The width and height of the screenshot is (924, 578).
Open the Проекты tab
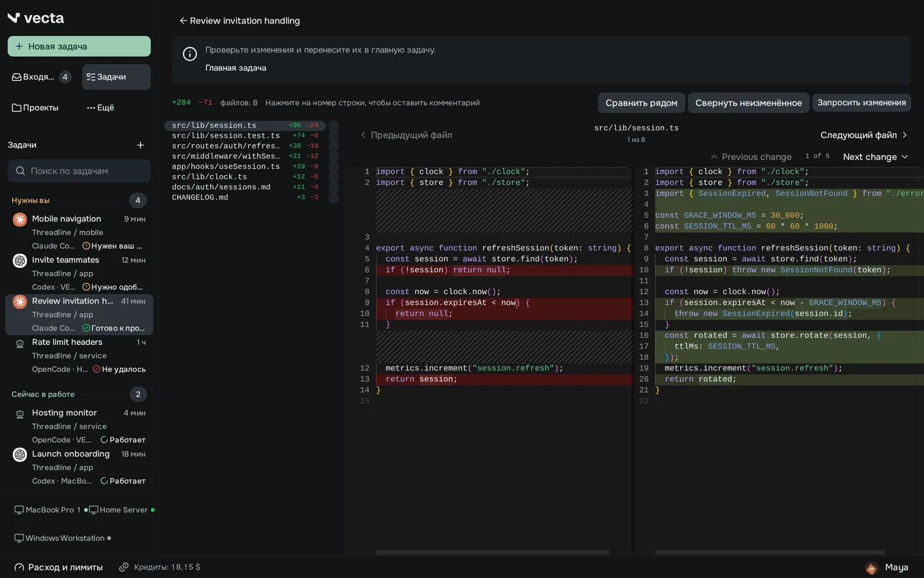(35, 108)
